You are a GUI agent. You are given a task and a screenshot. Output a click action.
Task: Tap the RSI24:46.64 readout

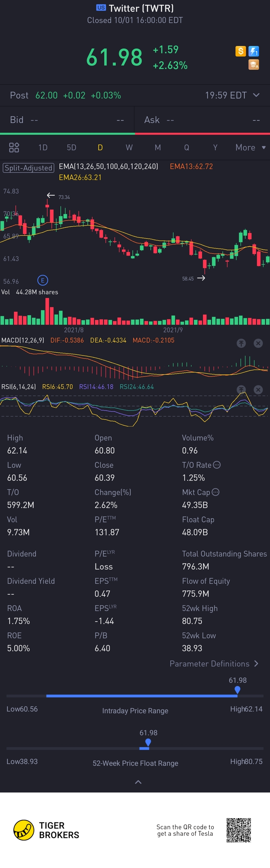[136, 386]
